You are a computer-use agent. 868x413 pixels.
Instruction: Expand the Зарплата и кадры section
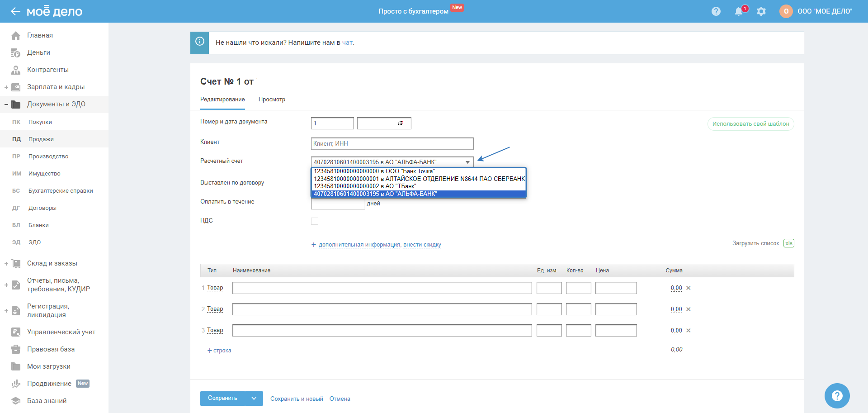coord(6,87)
